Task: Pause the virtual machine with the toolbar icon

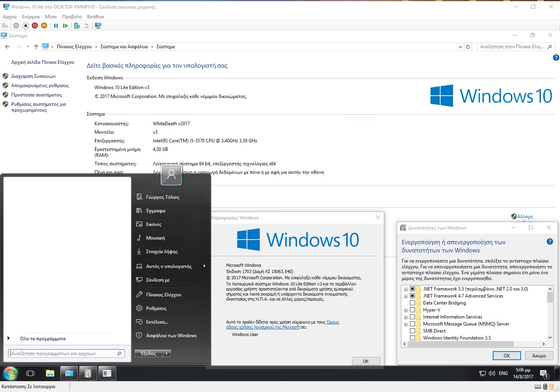Action: tap(56, 26)
